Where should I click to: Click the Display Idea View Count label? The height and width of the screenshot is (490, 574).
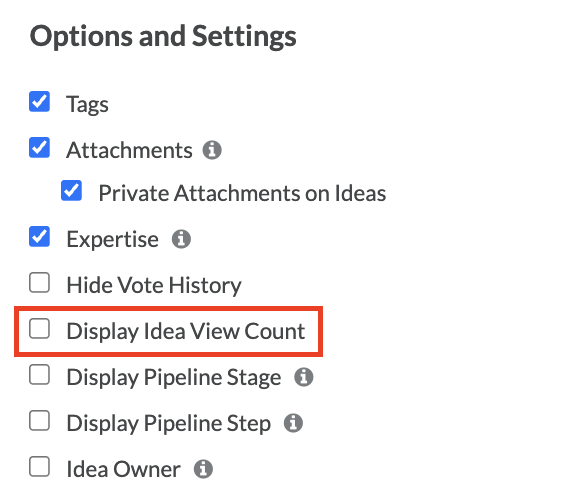[186, 332]
